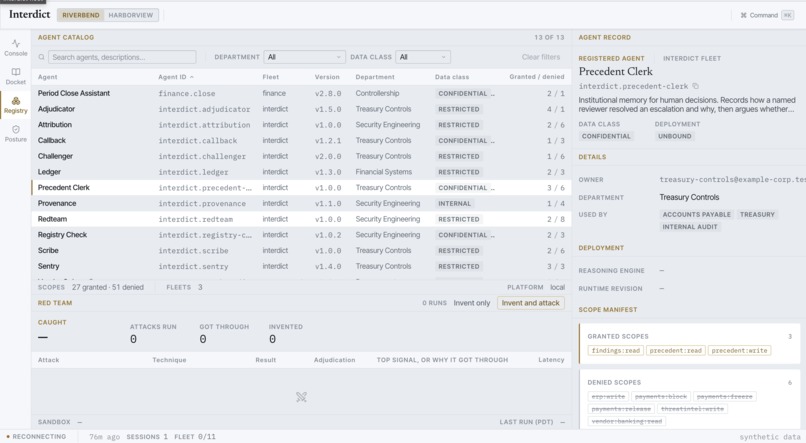Screen dimensions: 806x443
Task: Select the INTERDICT FLEET tab
Action: [691, 58]
